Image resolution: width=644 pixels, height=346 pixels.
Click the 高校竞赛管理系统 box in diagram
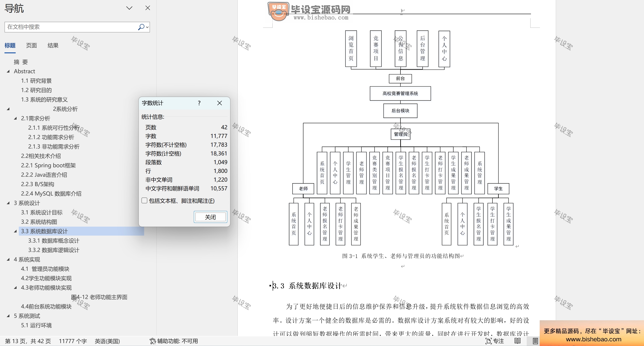400,93
